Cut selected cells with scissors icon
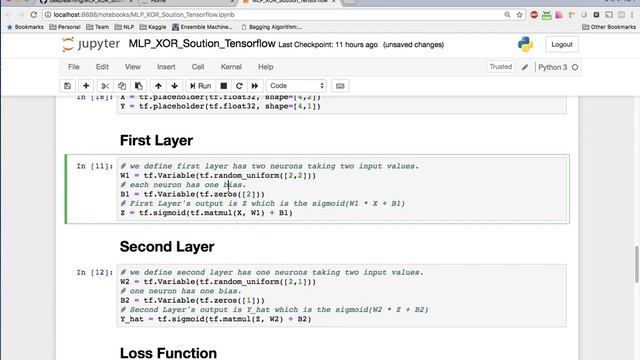 105,86
